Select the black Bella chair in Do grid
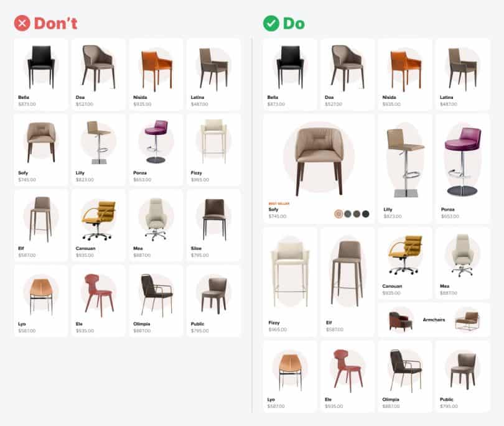 click(290, 74)
